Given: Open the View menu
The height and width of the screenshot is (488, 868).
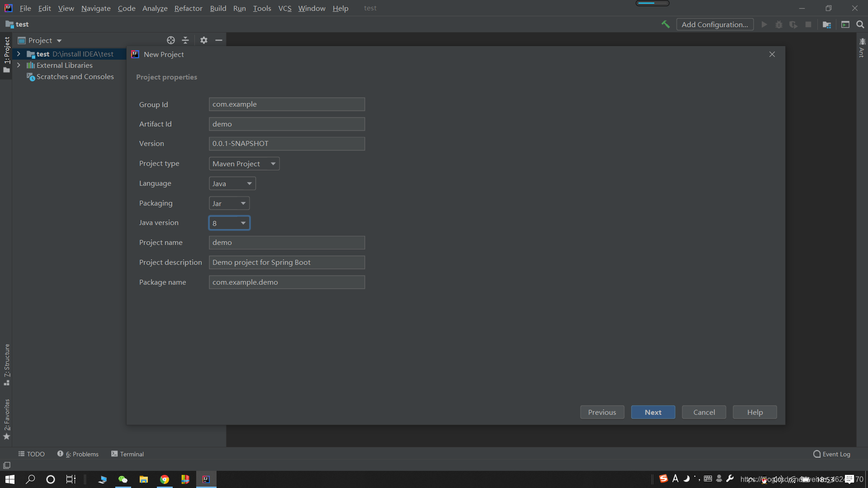Looking at the screenshot, I should [x=66, y=8].
